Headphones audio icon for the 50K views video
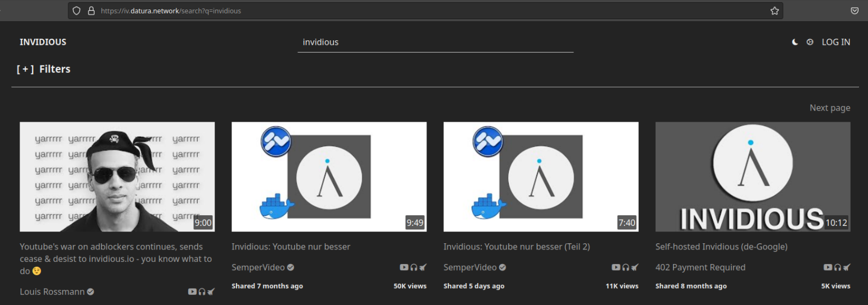The height and width of the screenshot is (305, 868). 414,267
